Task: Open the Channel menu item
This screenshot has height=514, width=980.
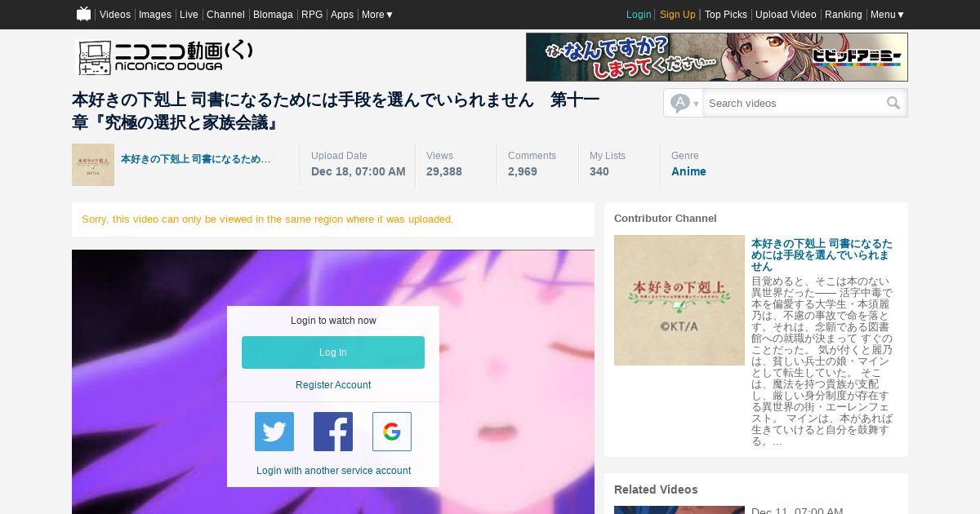Action: [225, 15]
